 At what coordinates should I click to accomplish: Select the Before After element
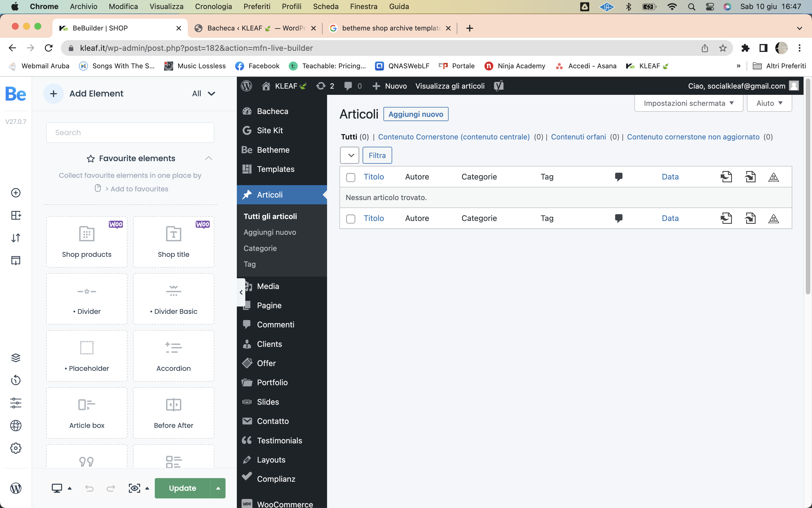click(x=173, y=413)
